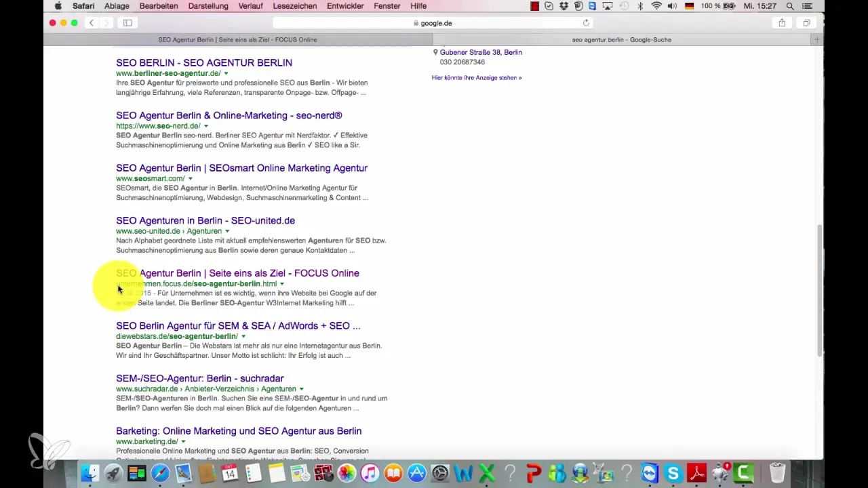868x488 pixels.
Task: Expand dropdown arrow next to www.suchradar.de URL
Action: [302, 389]
